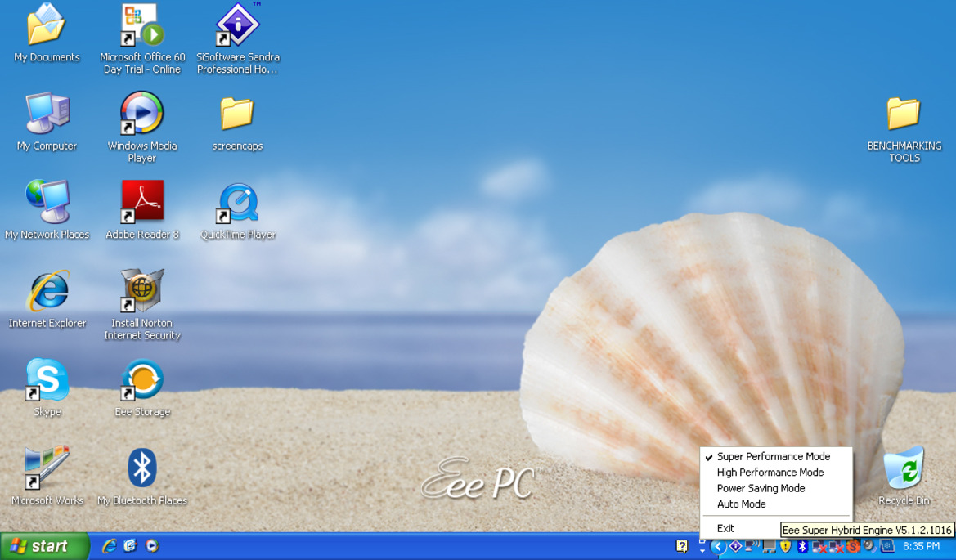Select Install Norton Internet Security shortcut

142,304
